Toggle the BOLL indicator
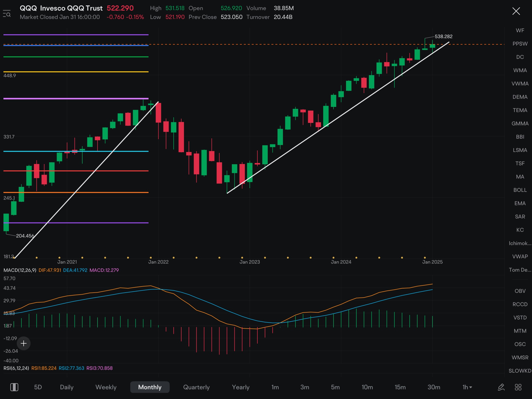 click(520, 190)
